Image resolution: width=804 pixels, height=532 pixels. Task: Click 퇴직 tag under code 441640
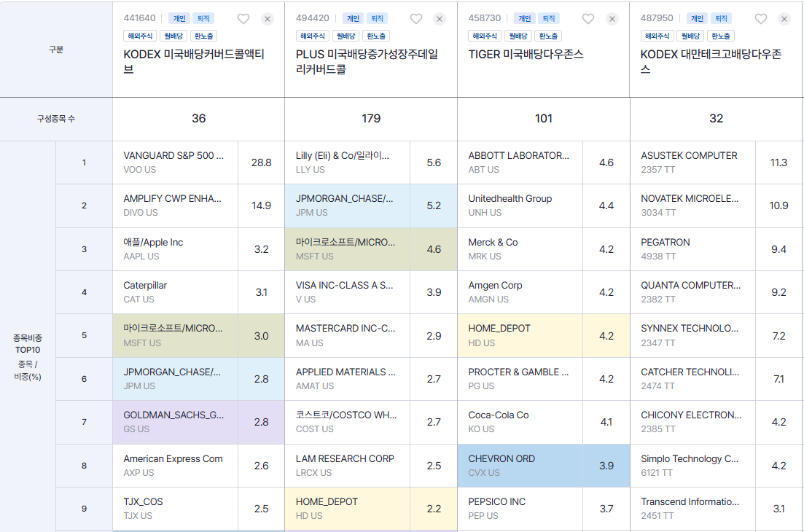(x=203, y=18)
